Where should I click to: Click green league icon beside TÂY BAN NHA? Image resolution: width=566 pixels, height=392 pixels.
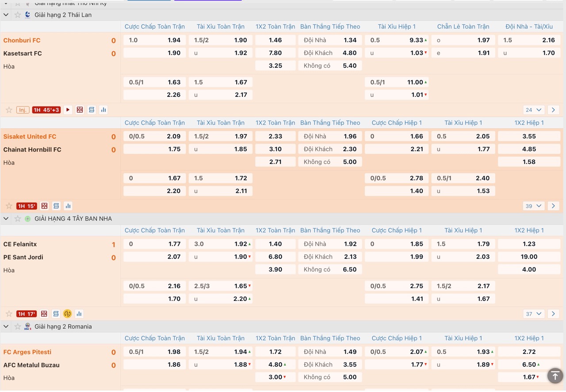[28, 218]
